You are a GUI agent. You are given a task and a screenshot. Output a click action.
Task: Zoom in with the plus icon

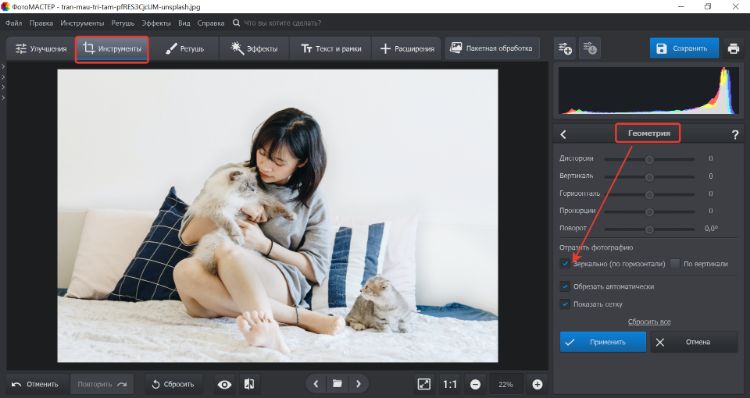(x=537, y=384)
